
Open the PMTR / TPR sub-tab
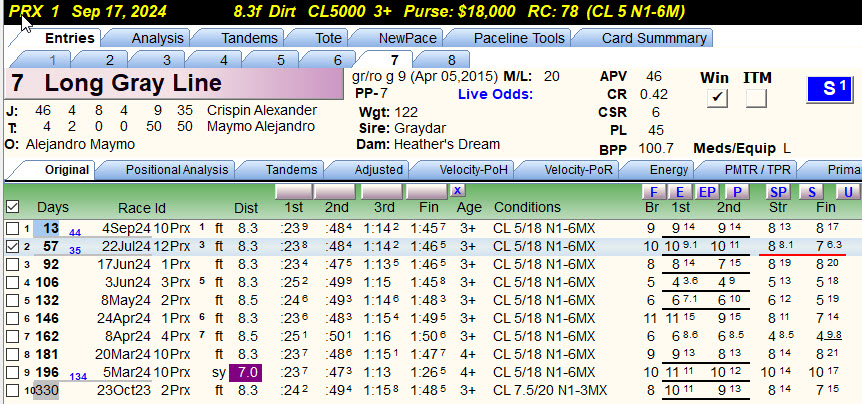751,170
